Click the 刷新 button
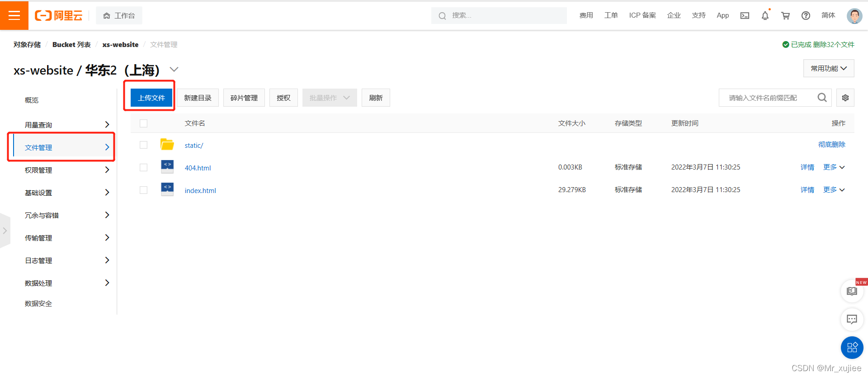This screenshot has width=868, height=377. (376, 98)
